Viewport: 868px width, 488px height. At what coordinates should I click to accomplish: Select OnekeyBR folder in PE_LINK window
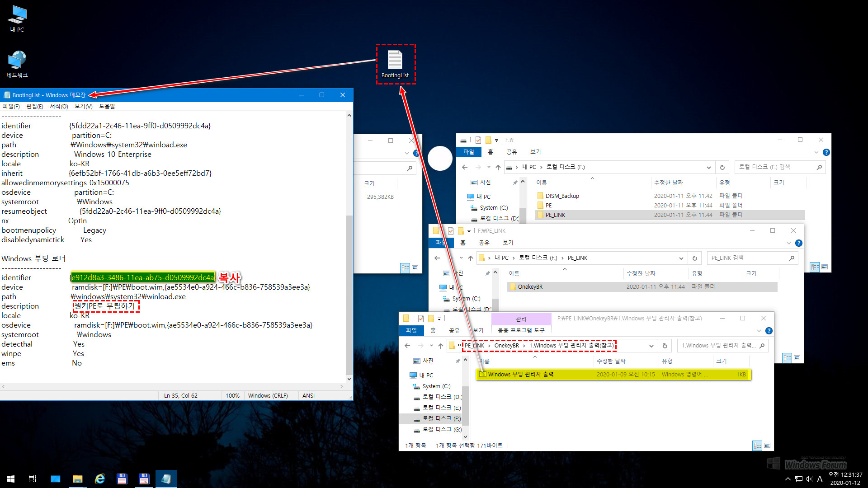click(530, 287)
